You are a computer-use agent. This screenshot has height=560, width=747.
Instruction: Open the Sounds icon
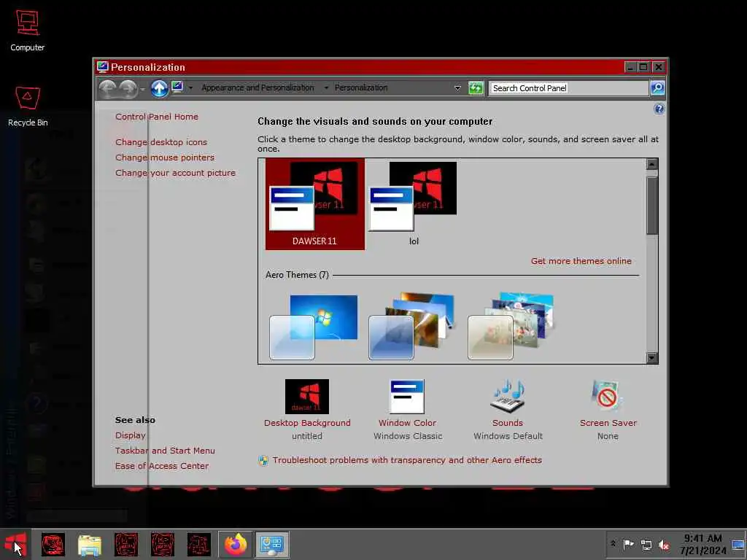click(x=508, y=396)
